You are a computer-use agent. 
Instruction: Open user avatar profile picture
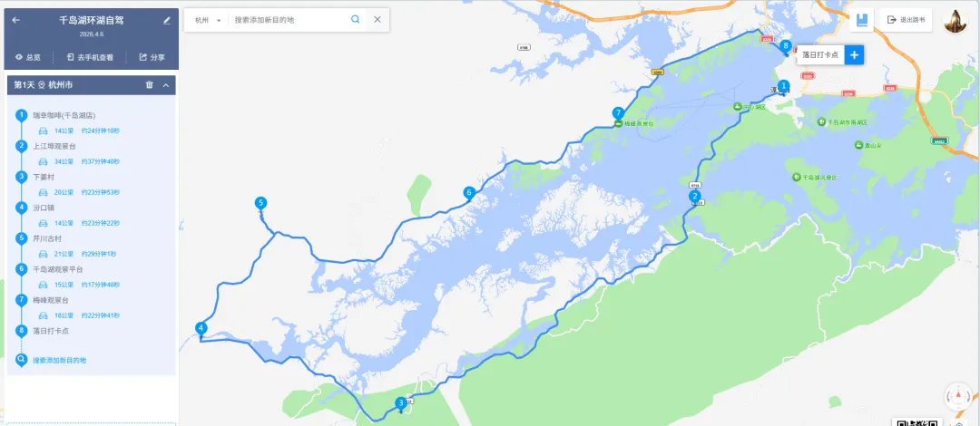pos(955,21)
